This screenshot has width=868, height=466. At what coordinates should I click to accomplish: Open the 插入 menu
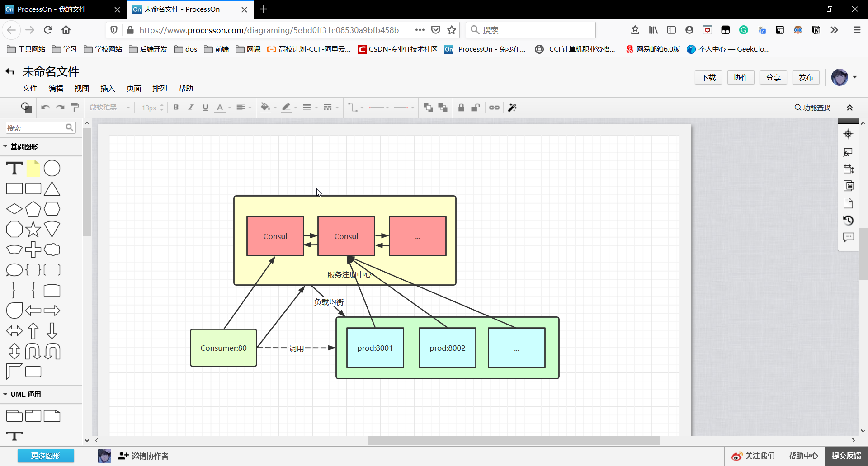pos(108,88)
